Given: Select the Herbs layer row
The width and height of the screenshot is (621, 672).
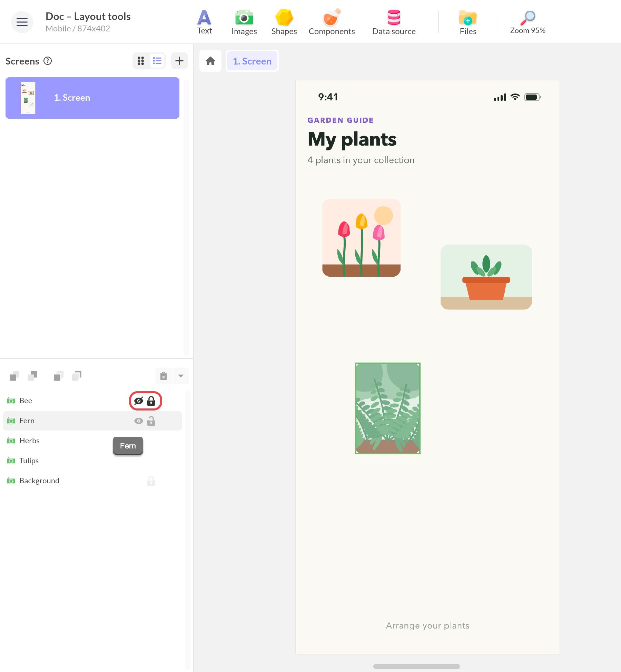Looking at the screenshot, I should tap(92, 441).
